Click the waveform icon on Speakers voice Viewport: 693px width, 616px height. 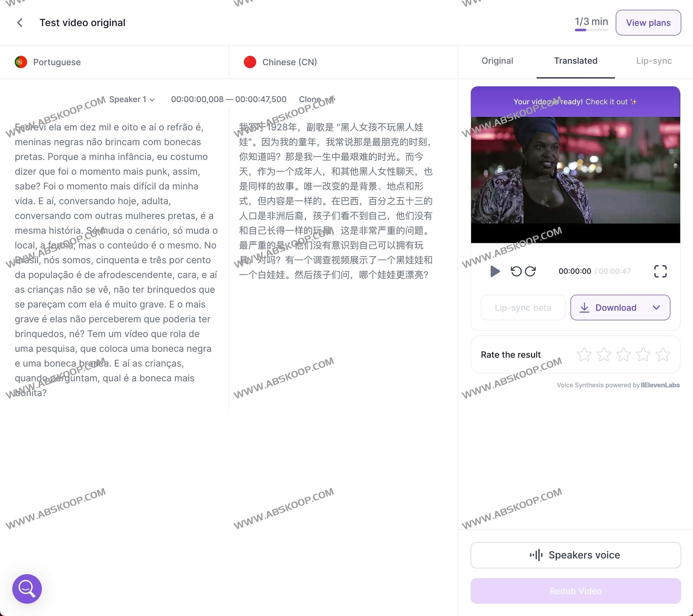[537, 555]
